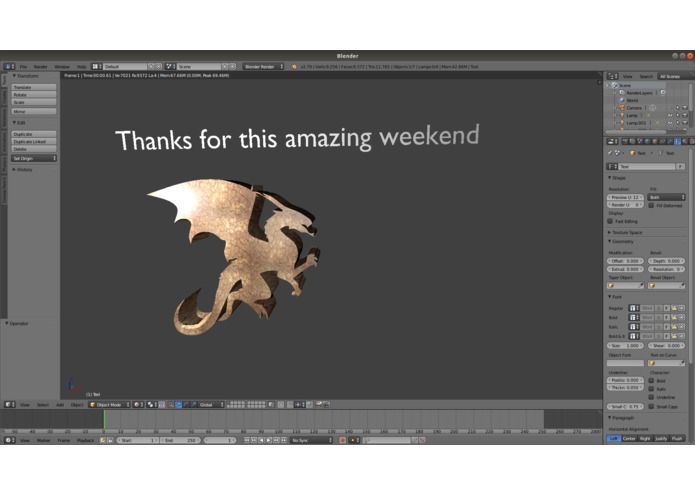Viewport: 695px width, 494px height.
Task: Open the Constraints properties tab icon
Action: [663, 141]
